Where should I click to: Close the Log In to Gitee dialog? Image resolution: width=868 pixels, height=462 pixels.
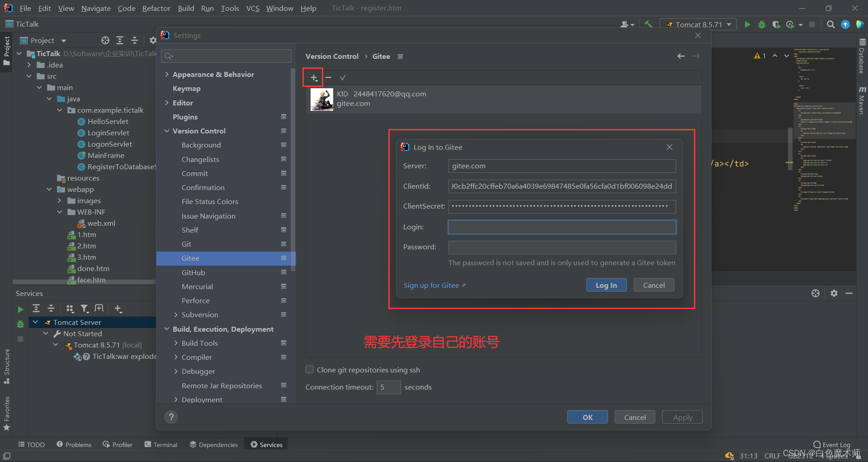(x=670, y=147)
